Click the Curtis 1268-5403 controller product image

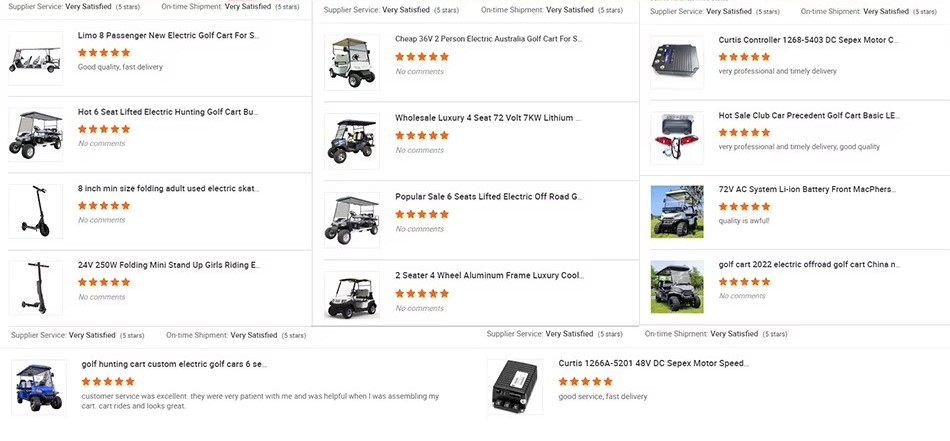coord(677,62)
